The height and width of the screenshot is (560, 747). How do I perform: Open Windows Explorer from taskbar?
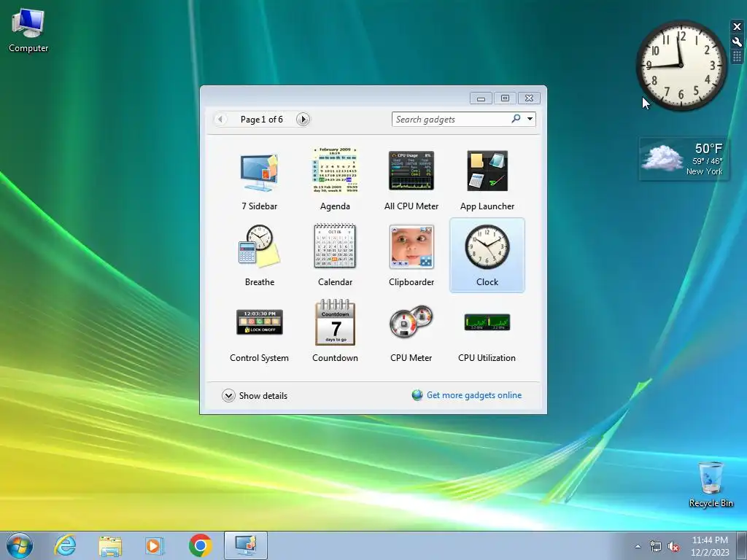[x=110, y=545]
